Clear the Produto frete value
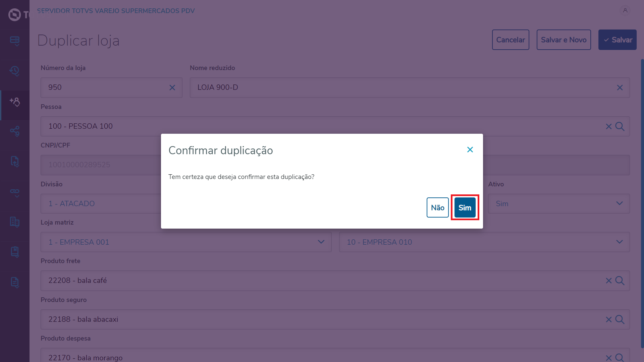Image resolution: width=644 pixels, height=362 pixels. click(608, 281)
